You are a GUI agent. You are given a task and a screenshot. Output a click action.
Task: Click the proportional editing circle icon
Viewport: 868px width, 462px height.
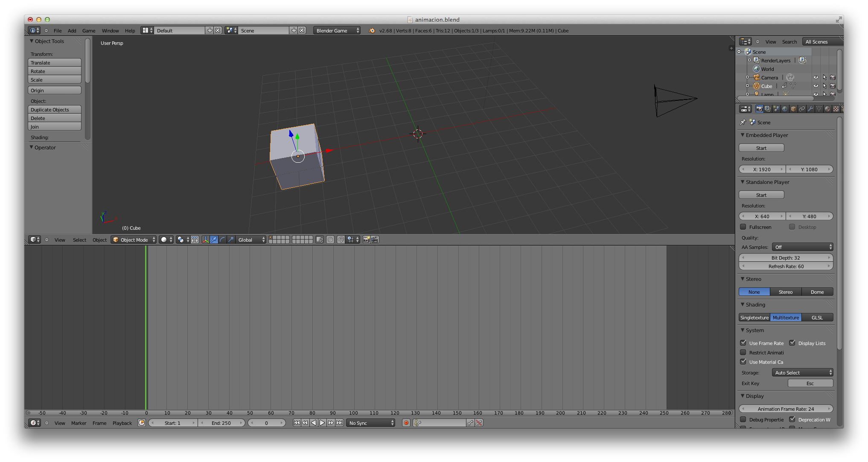point(330,240)
